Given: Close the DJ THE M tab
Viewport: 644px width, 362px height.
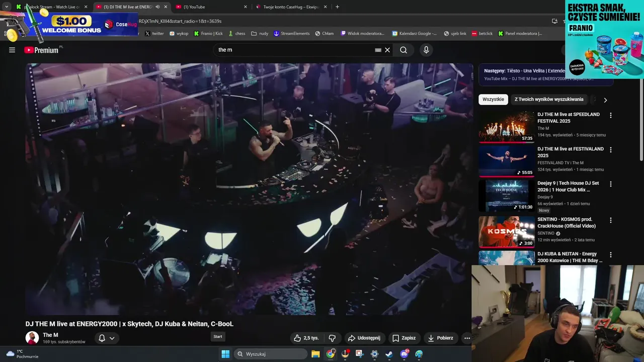Looking at the screenshot, I should coord(165,7).
